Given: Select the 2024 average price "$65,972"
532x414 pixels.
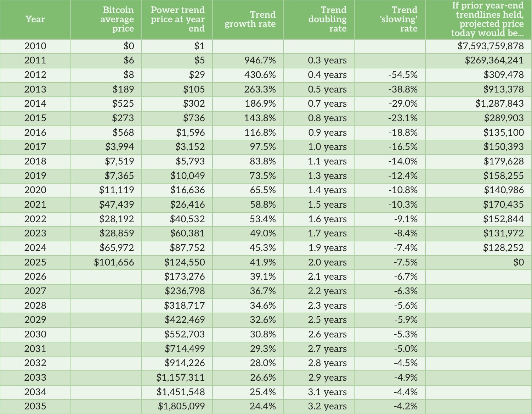Looking at the screenshot, I should (117, 248).
